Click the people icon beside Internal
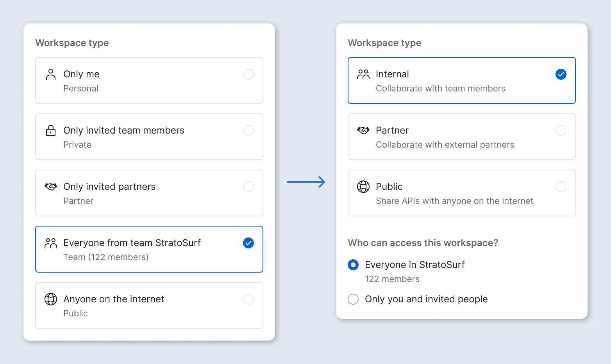Viewport: 611px width, 364px height. (363, 74)
